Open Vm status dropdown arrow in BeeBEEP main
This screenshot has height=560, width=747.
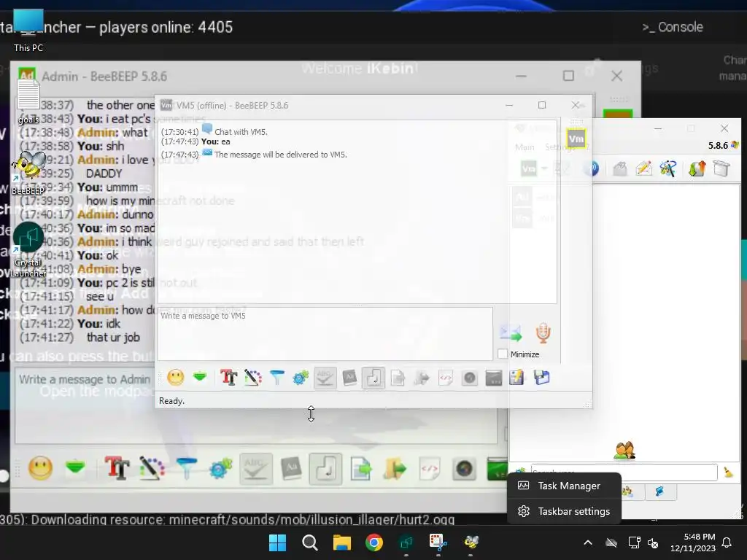click(544, 168)
